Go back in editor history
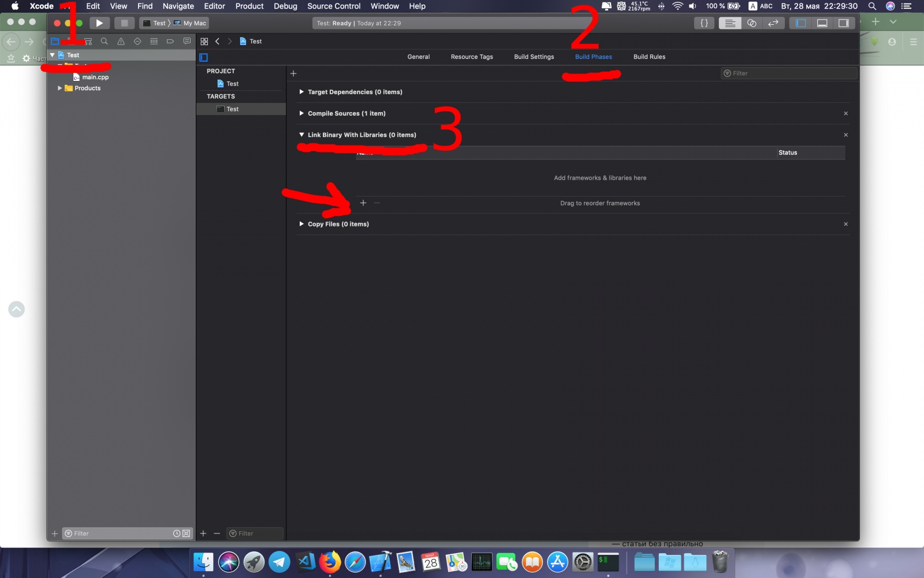The height and width of the screenshot is (578, 924). [x=217, y=42]
